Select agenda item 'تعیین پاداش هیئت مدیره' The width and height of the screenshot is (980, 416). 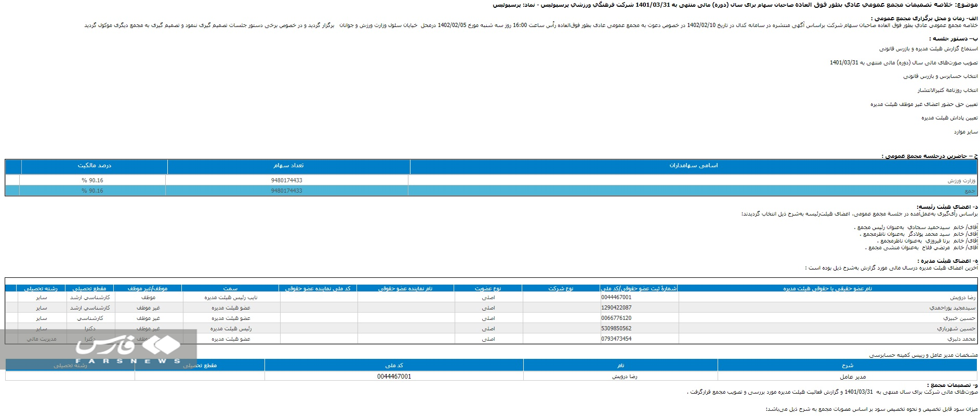(949, 118)
